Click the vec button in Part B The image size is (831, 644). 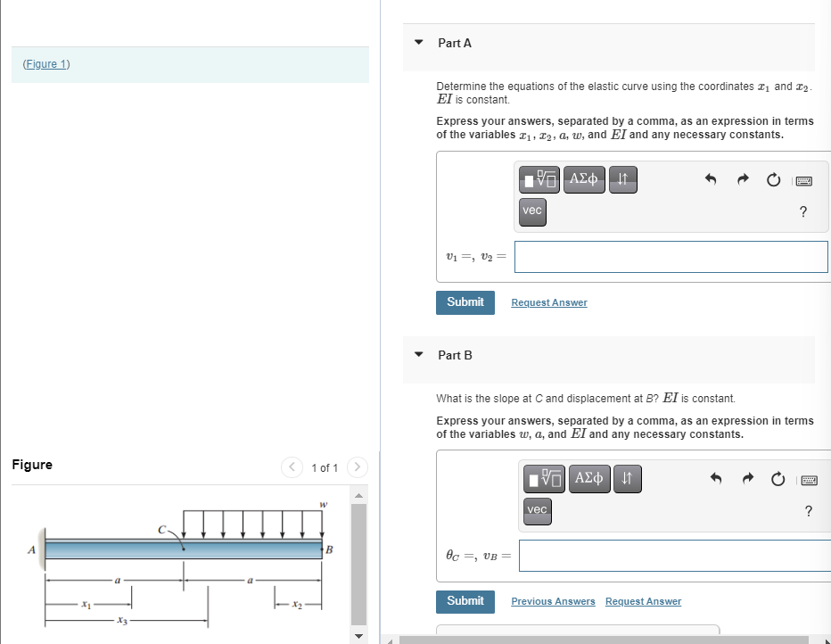pos(538,510)
